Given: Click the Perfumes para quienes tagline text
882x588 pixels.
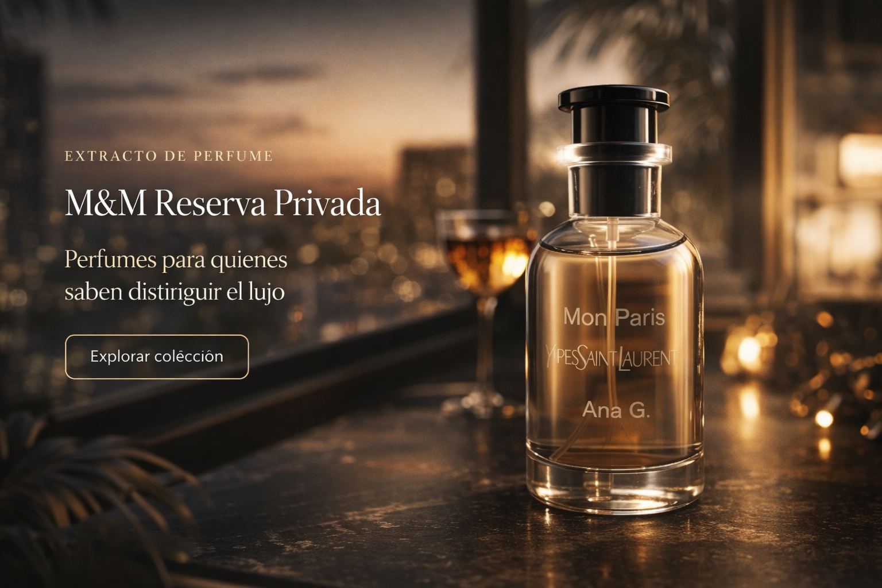Looking at the screenshot, I should (x=176, y=260).
